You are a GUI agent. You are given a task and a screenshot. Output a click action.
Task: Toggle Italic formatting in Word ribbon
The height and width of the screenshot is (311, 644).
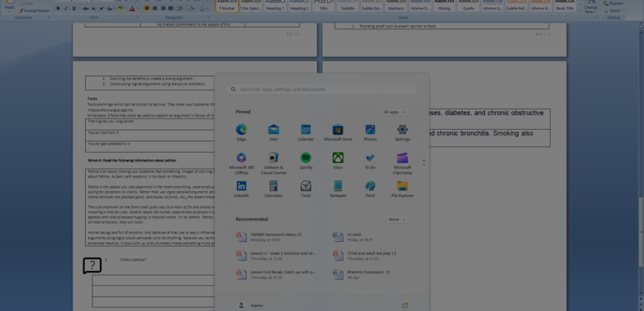tap(66, 8)
